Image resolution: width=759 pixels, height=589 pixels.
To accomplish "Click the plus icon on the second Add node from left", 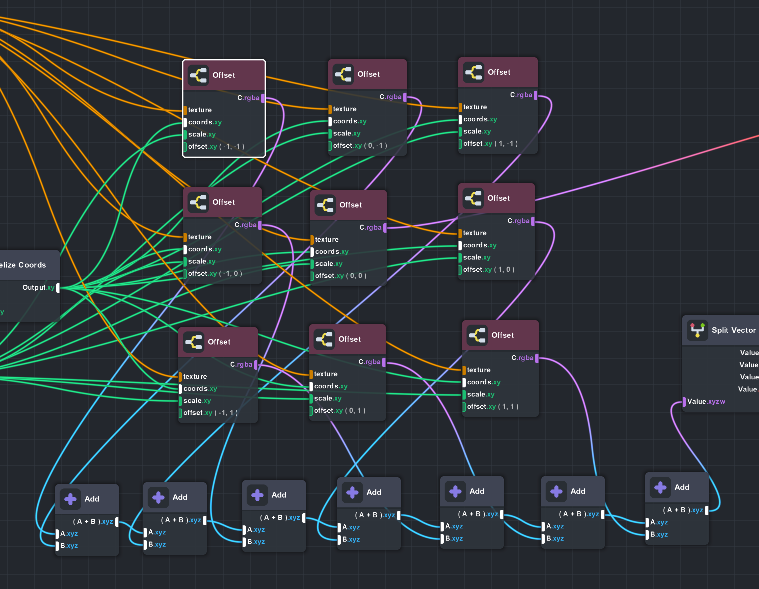I will tap(158, 497).
